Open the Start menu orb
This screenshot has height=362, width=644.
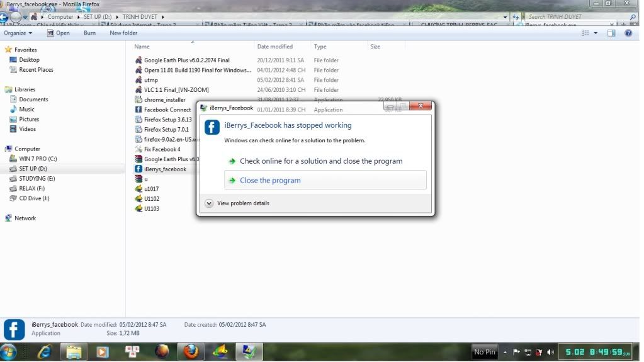[x=8, y=352]
